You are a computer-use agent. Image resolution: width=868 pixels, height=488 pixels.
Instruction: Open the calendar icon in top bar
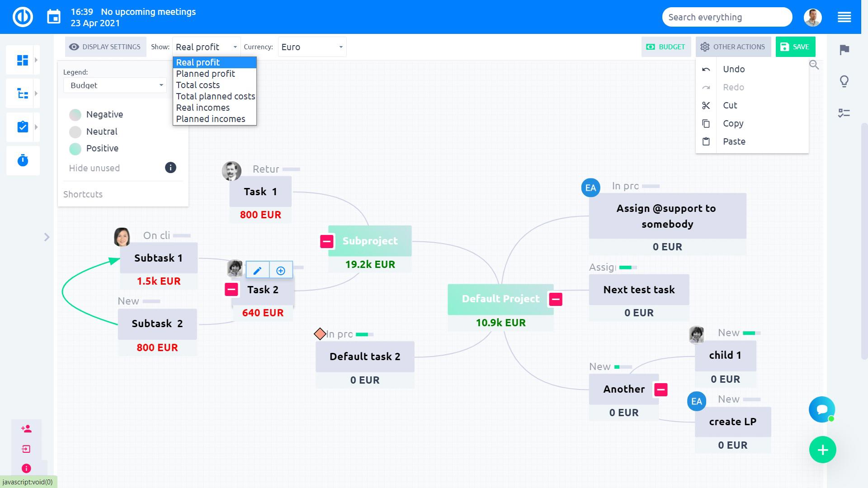(x=54, y=17)
